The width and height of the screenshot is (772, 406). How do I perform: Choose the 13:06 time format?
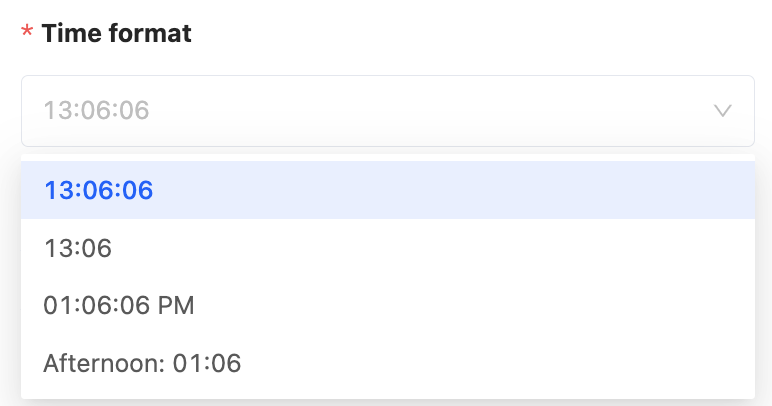78,248
